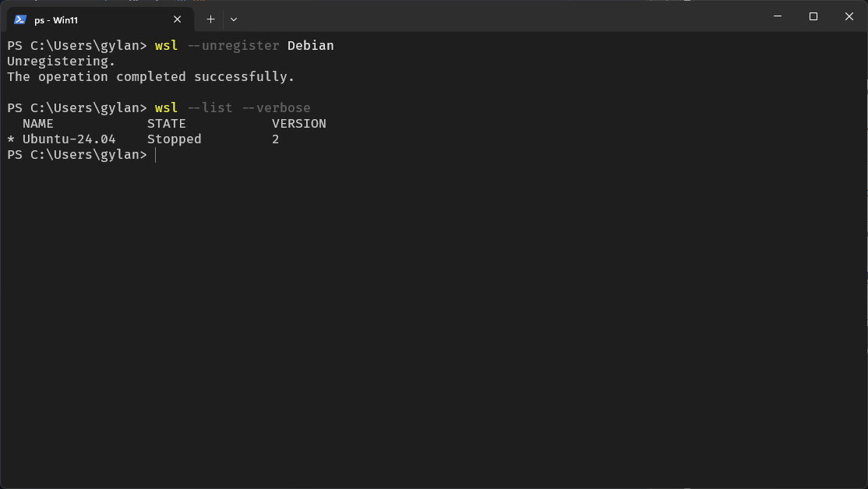Viewport: 868px width, 489px height.
Task: Click the "Unregistering." output line
Action: point(61,62)
